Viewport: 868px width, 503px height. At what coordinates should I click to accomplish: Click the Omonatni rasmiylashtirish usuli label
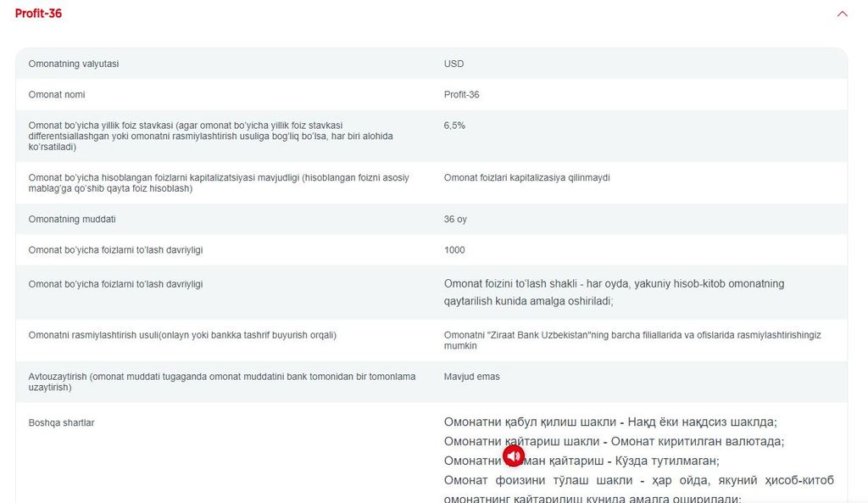182,335
